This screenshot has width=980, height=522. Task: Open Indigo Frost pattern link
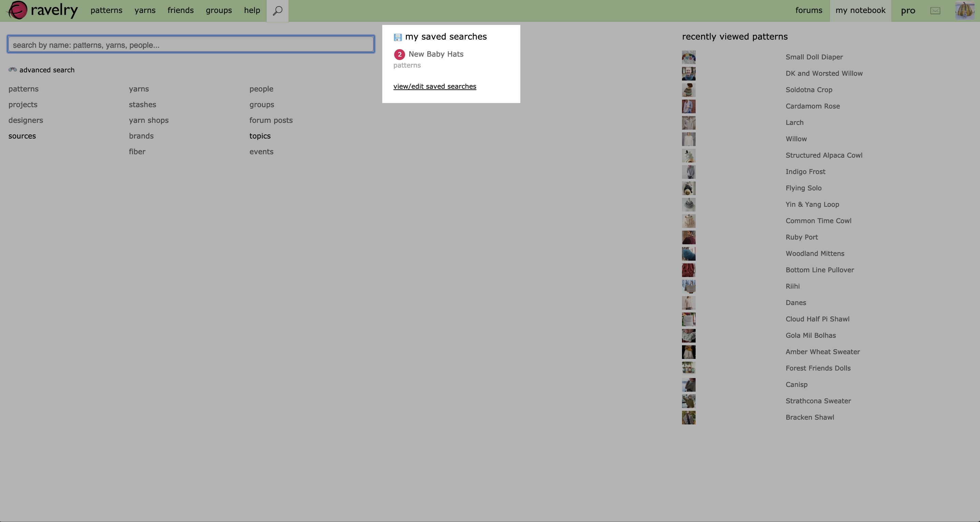pos(805,172)
